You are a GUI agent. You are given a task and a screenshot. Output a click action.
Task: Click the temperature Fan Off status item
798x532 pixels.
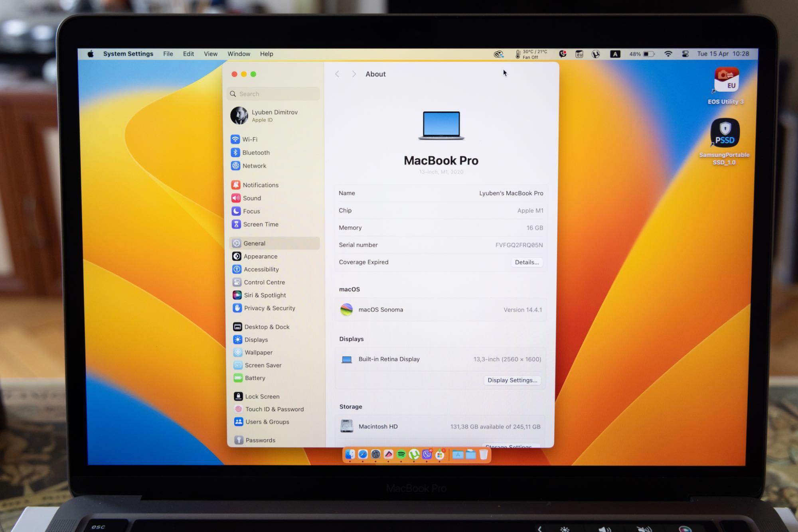coord(531,54)
